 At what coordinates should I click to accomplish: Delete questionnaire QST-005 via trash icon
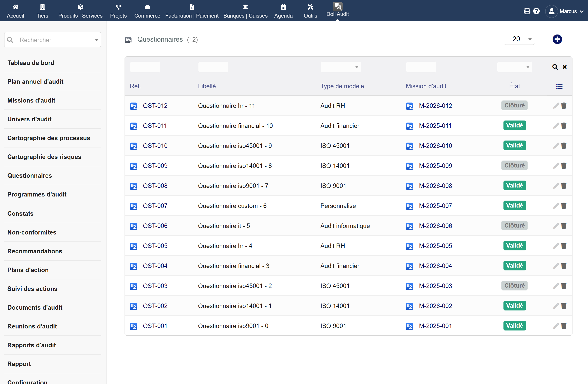tap(563, 246)
